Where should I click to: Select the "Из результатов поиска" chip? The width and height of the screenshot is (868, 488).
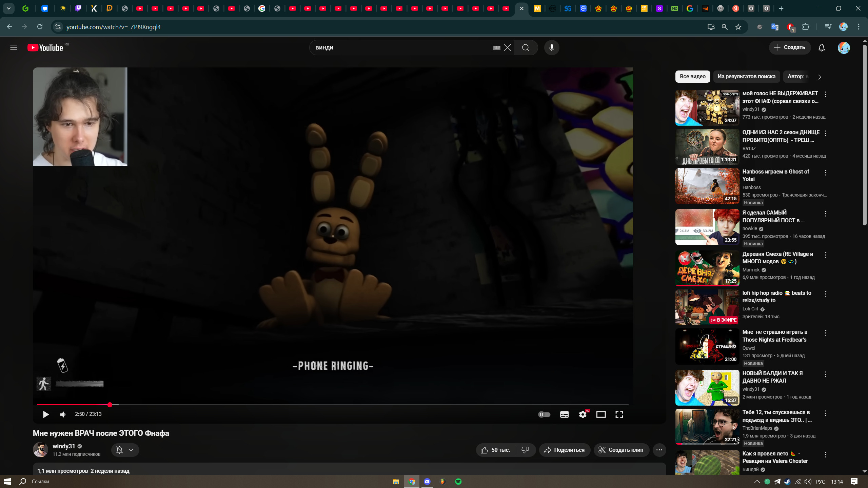pos(746,77)
